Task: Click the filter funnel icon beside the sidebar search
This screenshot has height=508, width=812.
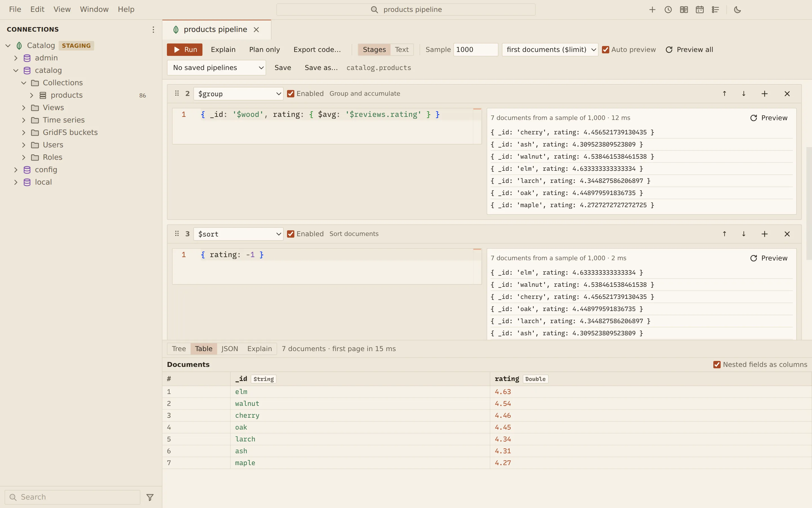Action: coord(150,497)
